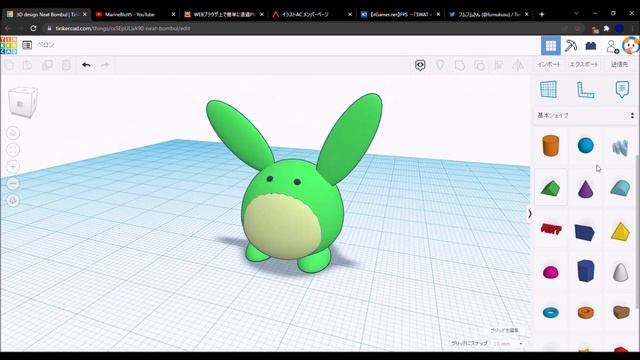The image size is (640, 360).
Task: Switch to the 4Gamer.net tab
Action: (x=399, y=14)
